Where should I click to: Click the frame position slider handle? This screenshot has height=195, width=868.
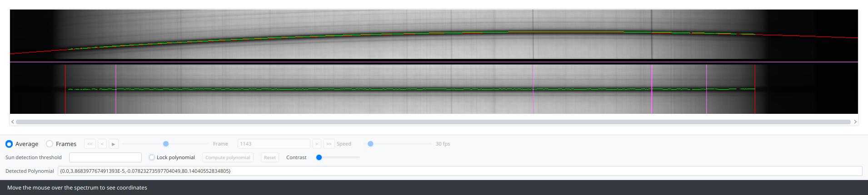pyautogui.click(x=166, y=144)
